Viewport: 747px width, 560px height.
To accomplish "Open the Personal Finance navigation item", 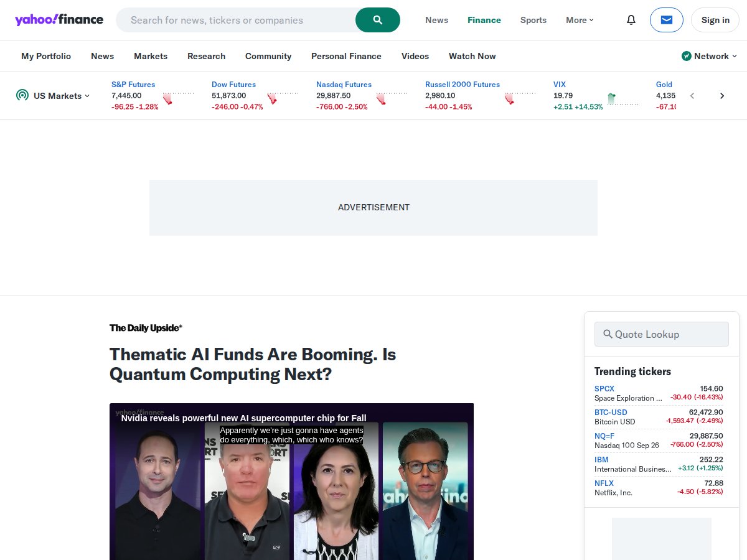I will click(346, 56).
